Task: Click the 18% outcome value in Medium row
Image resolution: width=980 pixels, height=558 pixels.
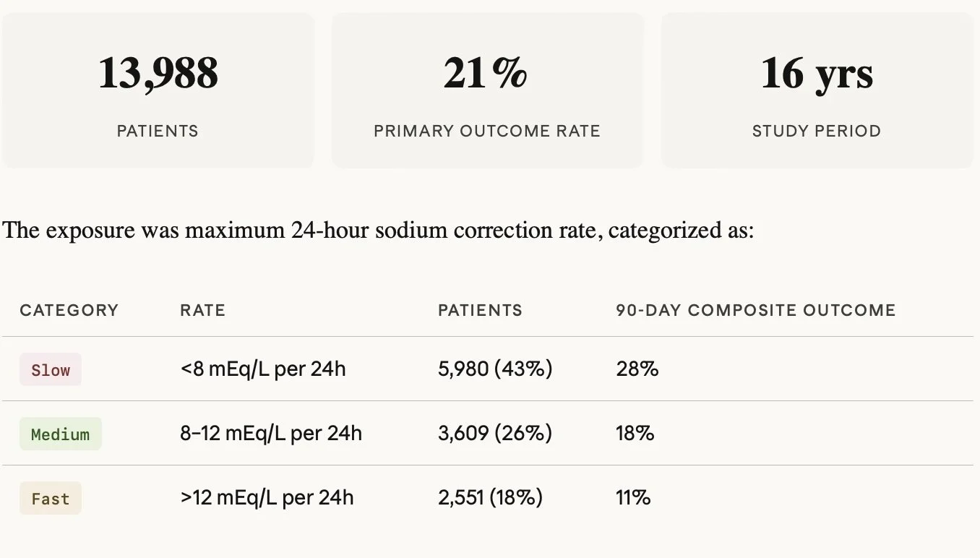Action: pos(635,434)
